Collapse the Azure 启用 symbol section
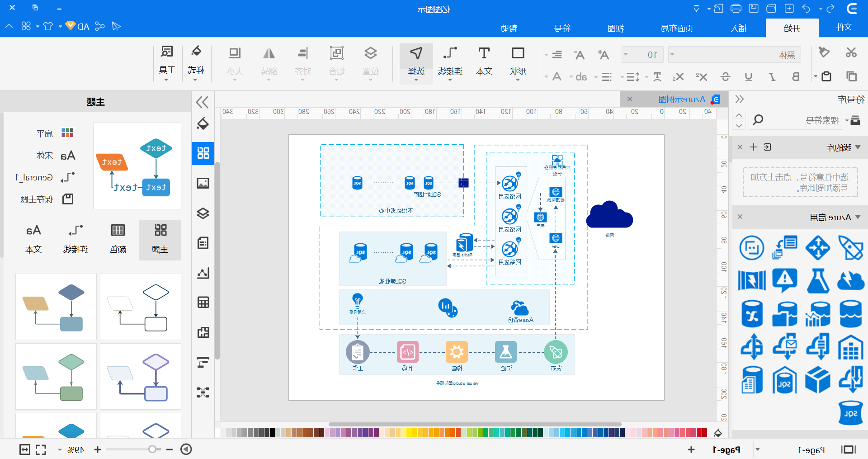The width and height of the screenshot is (868, 459). [858, 217]
